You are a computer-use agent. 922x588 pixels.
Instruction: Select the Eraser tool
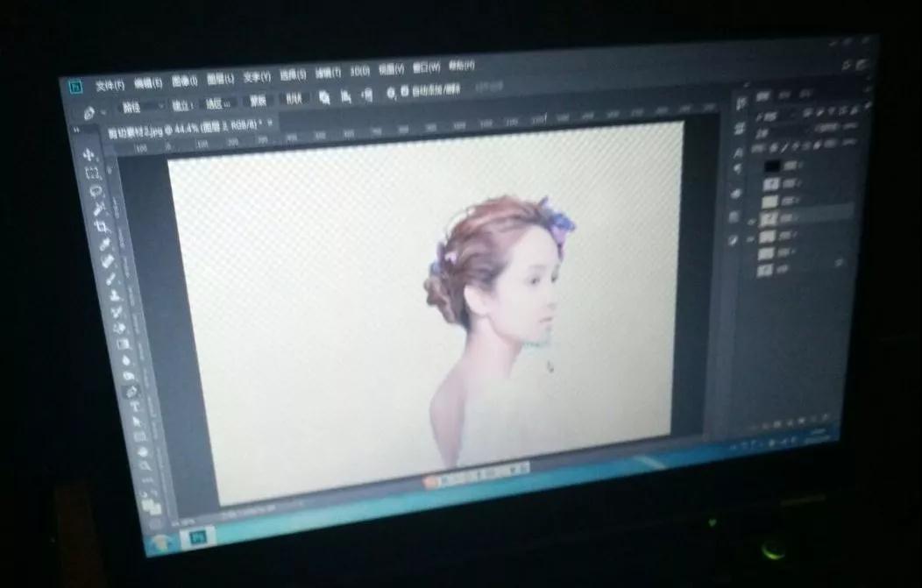(121, 327)
